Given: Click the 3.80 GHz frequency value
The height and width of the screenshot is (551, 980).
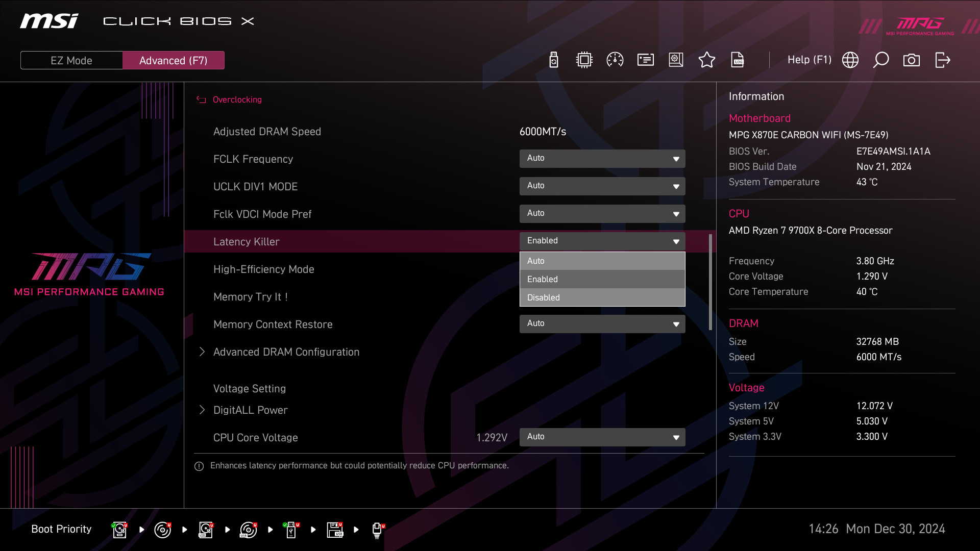Looking at the screenshot, I should pyautogui.click(x=875, y=261).
